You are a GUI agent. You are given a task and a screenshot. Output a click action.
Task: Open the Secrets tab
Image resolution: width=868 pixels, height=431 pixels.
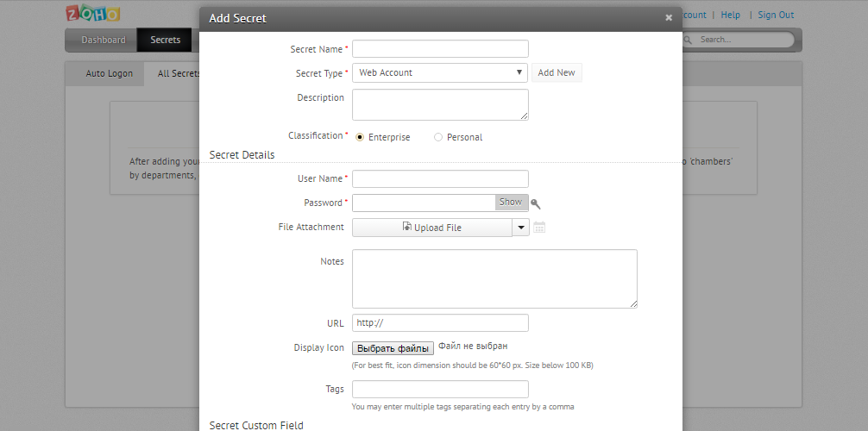click(166, 40)
